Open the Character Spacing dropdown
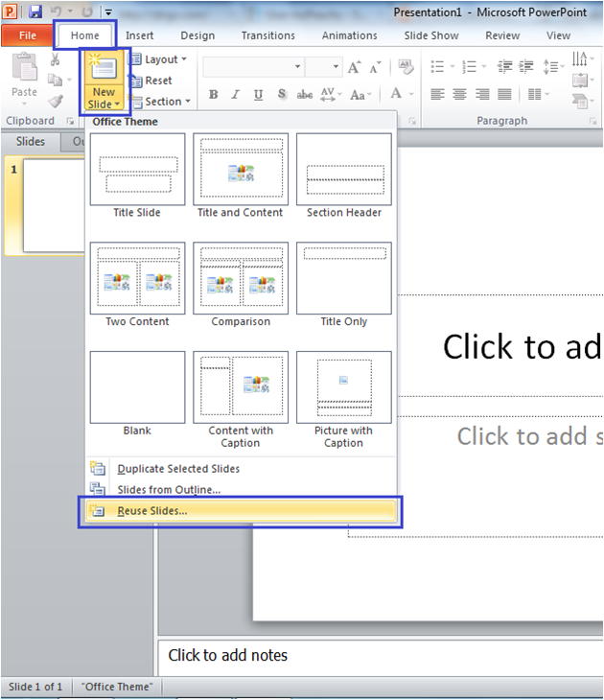The height and width of the screenshot is (700, 604). tap(331, 94)
